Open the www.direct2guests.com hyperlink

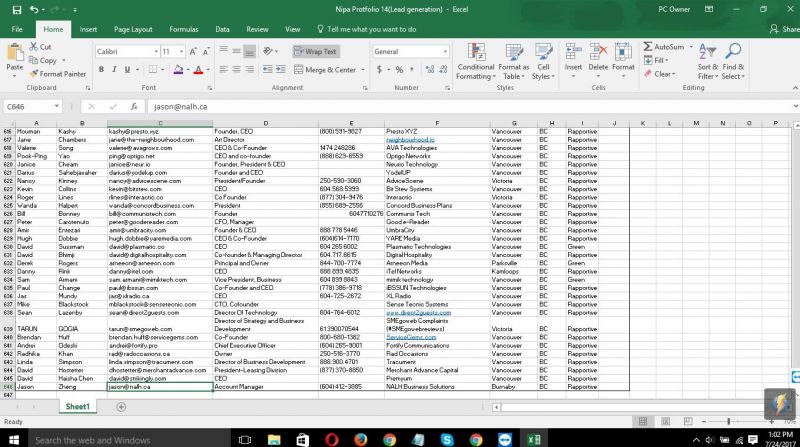418,313
